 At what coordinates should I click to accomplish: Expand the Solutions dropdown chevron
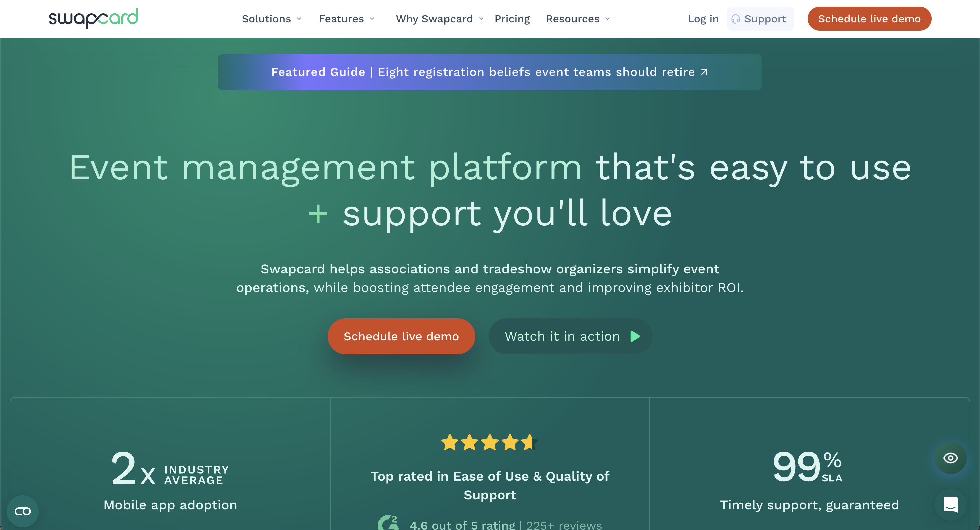299,19
